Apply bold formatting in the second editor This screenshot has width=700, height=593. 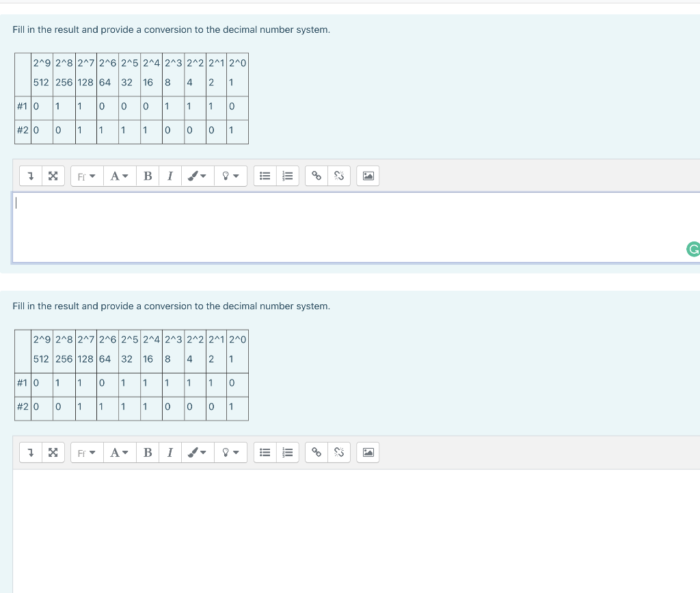(148, 452)
